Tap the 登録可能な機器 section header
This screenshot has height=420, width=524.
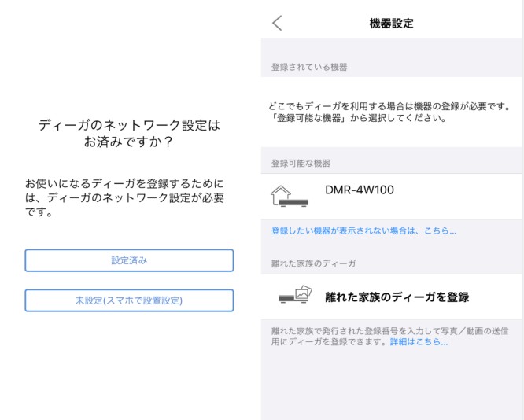301,163
